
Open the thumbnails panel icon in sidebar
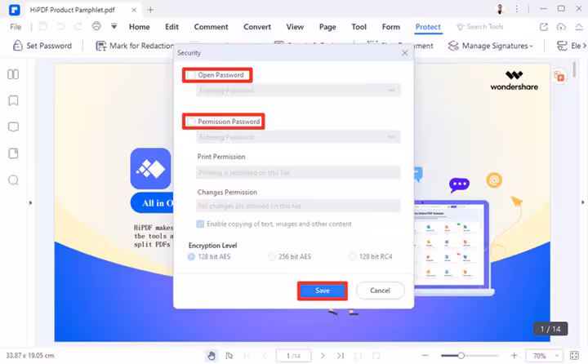13,74
